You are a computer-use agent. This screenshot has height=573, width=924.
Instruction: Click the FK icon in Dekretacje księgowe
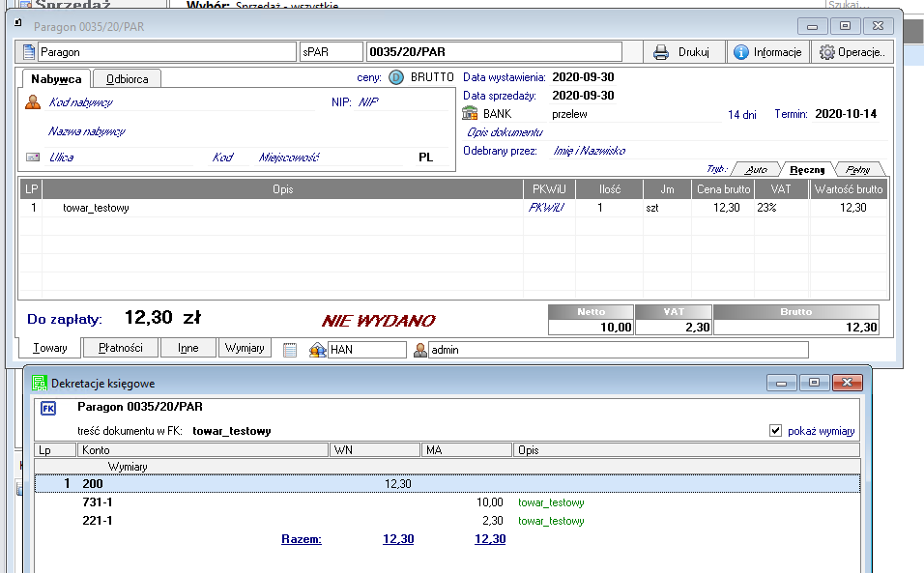click(48, 409)
